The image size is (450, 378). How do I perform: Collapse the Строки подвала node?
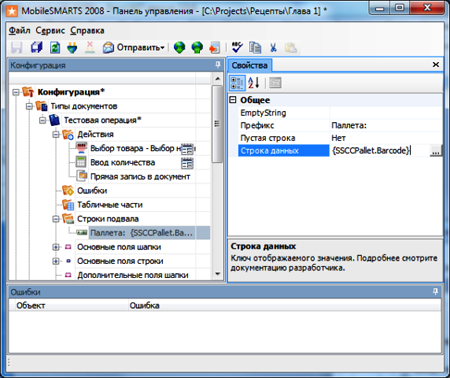(56, 219)
